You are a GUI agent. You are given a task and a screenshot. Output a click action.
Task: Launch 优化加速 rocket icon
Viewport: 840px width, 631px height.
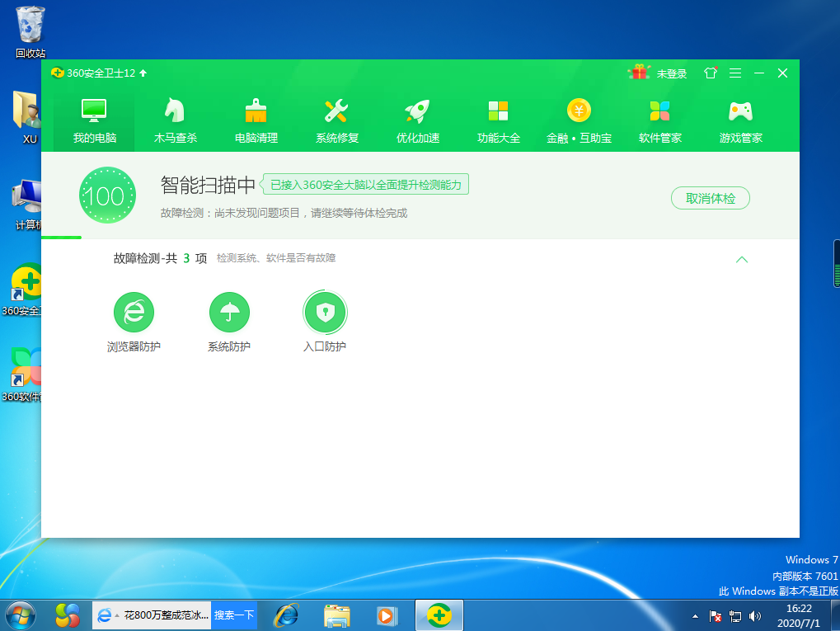(417, 111)
